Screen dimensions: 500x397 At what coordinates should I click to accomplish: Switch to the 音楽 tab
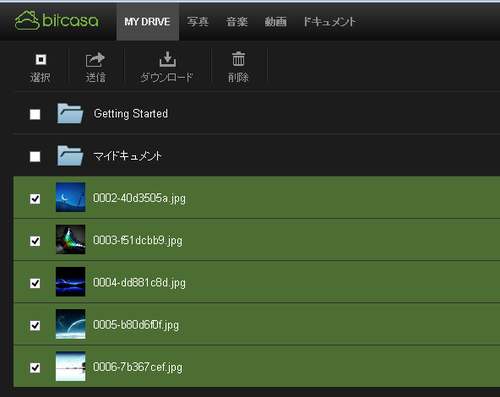237,22
